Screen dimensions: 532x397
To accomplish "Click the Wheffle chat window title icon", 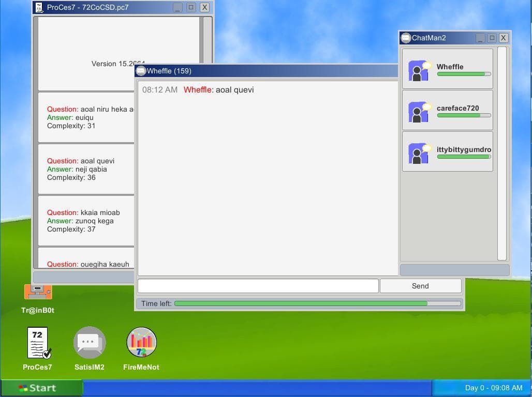I will 140,71.
